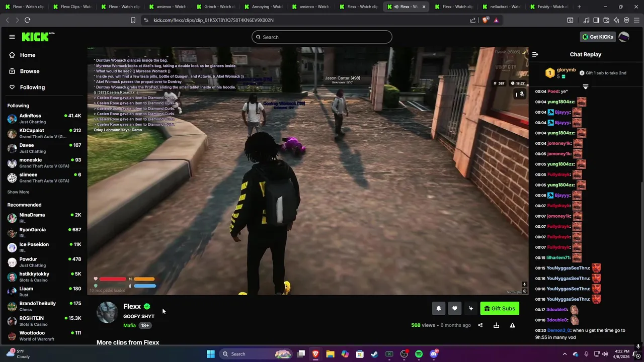Click the Gift Subs button
The height and width of the screenshot is (362, 644).
[x=499, y=309]
